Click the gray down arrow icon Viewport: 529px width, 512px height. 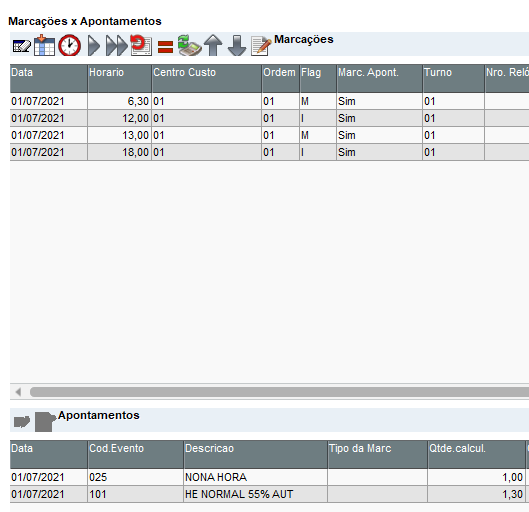click(x=237, y=45)
